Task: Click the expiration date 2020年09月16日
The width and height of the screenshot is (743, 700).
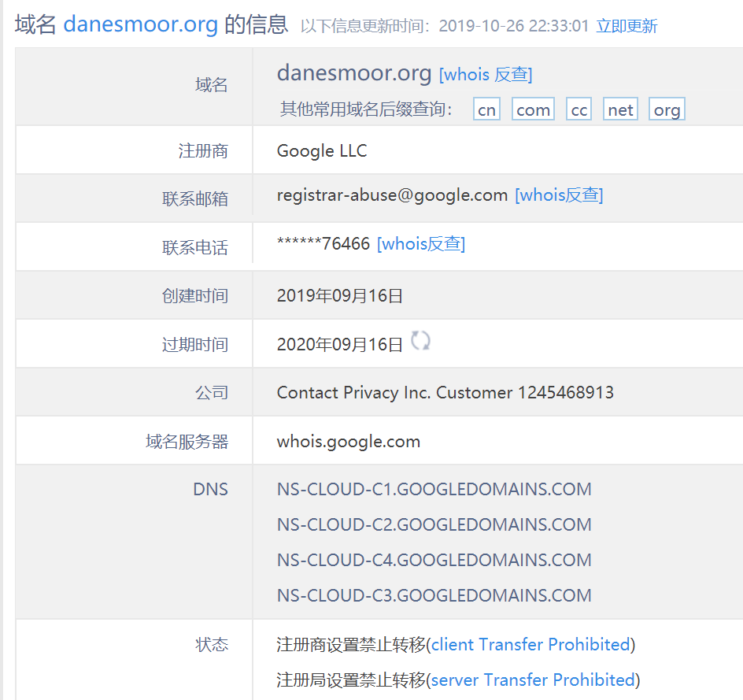Action: (340, 345)
